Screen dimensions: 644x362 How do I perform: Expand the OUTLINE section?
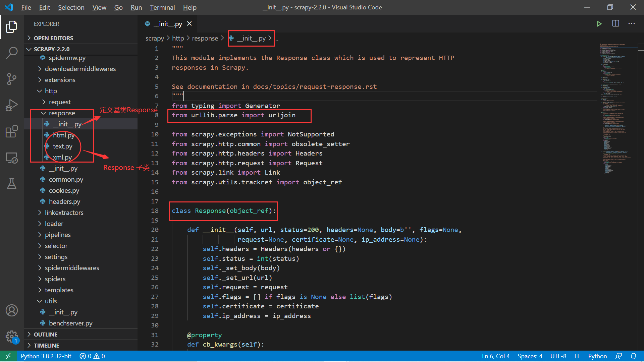pyautogui.click(x=80, y=335)
